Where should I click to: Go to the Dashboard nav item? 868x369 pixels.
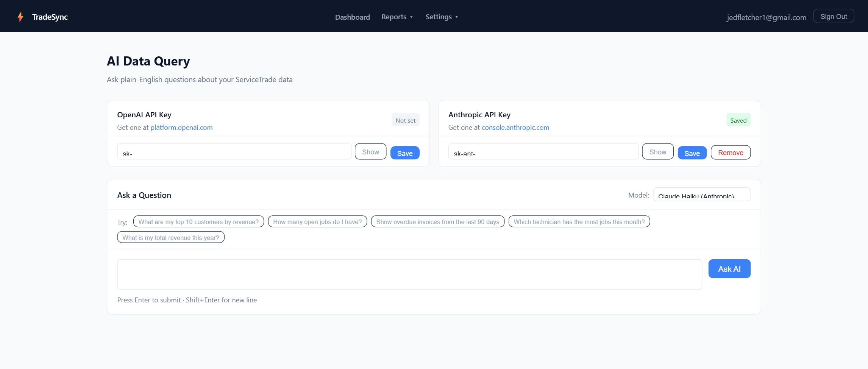(x=352, y=17)
